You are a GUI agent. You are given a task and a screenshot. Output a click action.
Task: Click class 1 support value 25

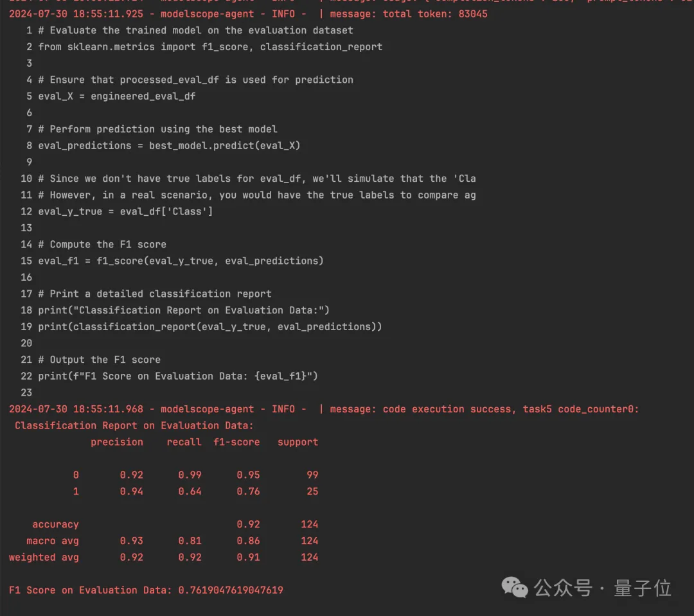[312, 491]
